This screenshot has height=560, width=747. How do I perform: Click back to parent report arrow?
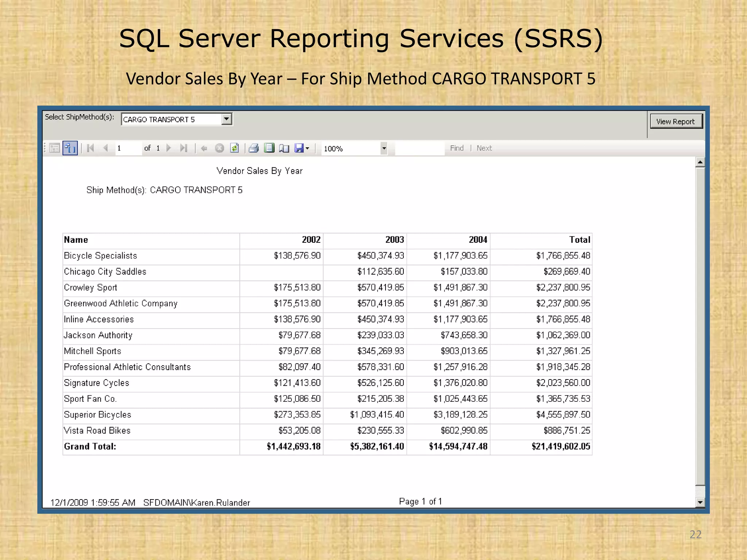click(x=204, y=148)
